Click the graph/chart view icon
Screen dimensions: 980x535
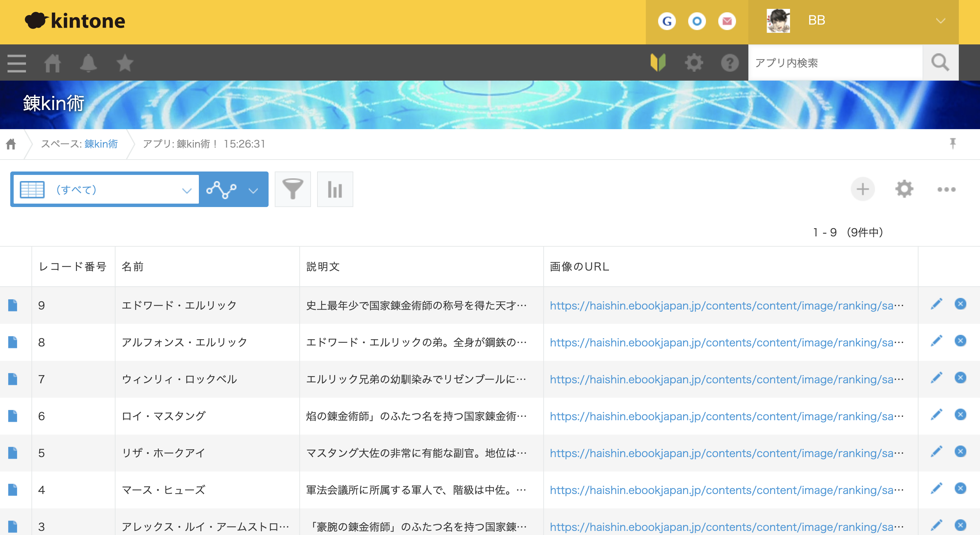[336, 189]
